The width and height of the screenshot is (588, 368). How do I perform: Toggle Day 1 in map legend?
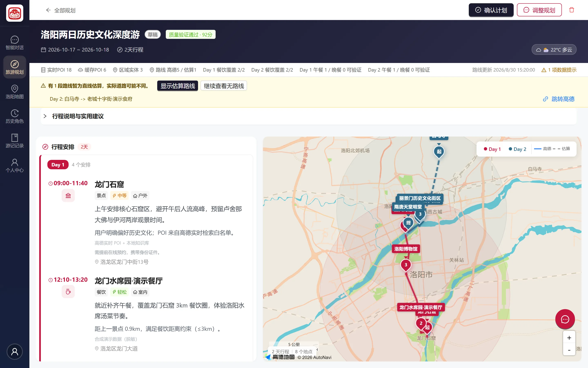pyautogui.click(x=492, y=149)
